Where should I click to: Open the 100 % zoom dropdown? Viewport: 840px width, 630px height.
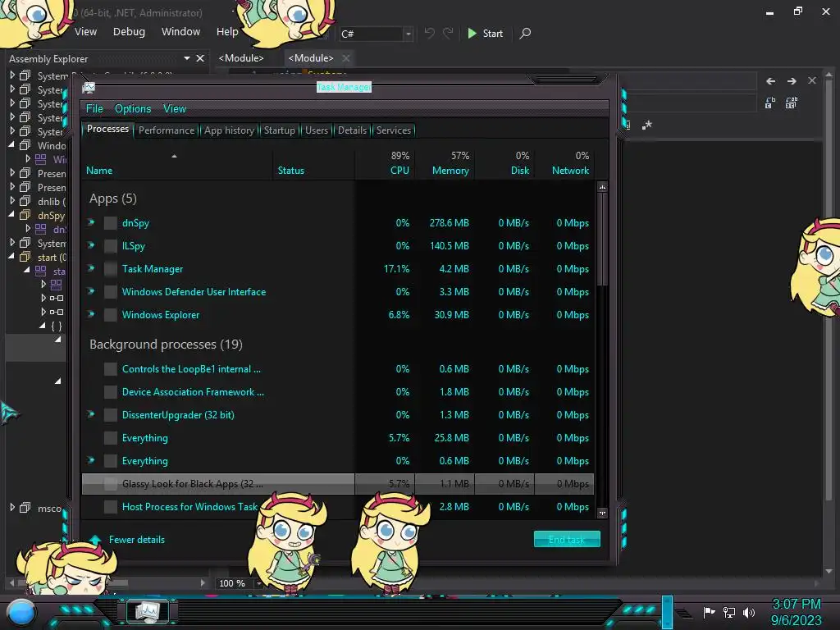coord(259,583)
